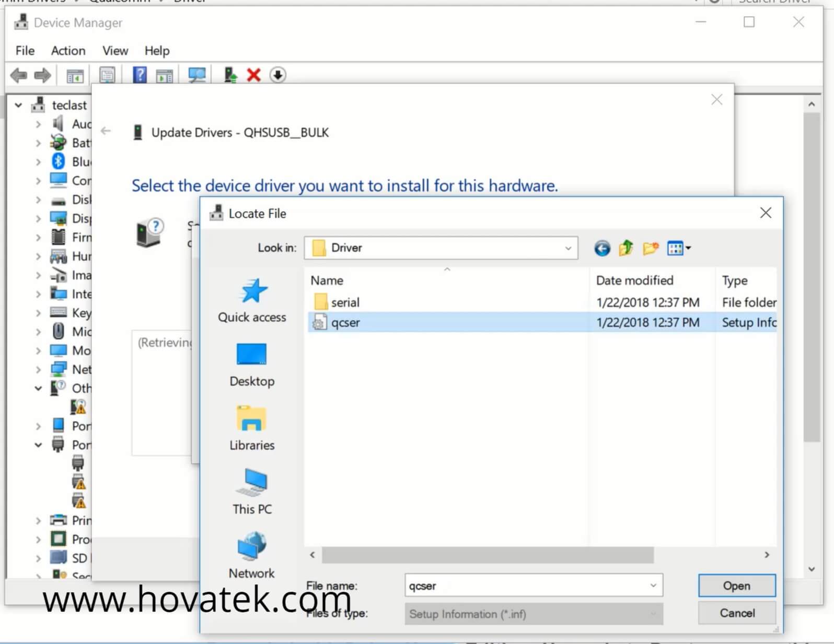Select the Mice category icon
The width and height of the screenshot is (834, 644).
tap(58, 331)
